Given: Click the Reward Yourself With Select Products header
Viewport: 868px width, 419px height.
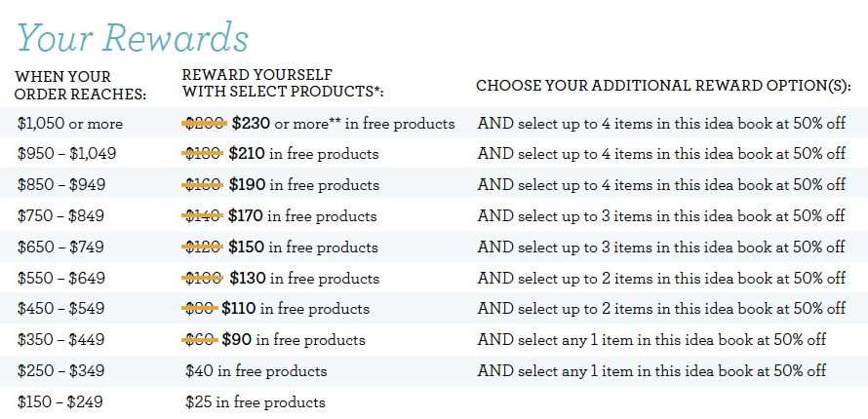Looking at the screenshot, I should 282,84.
